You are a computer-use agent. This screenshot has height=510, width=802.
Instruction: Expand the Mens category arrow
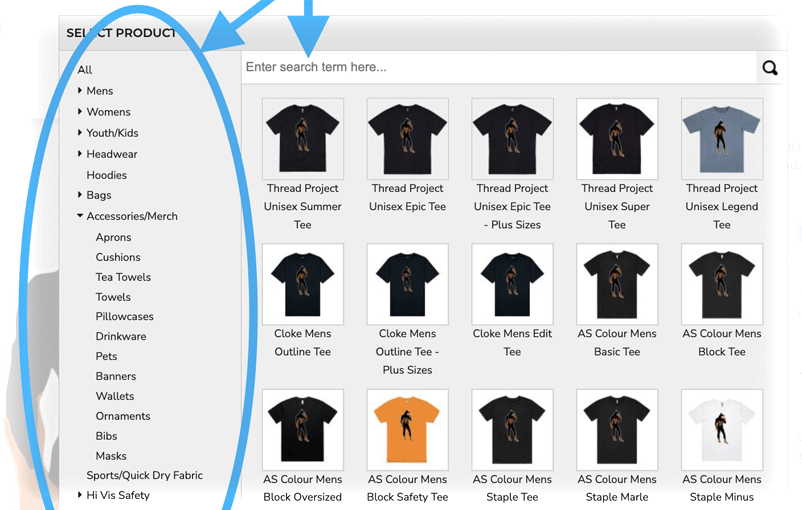pos(80,91)
